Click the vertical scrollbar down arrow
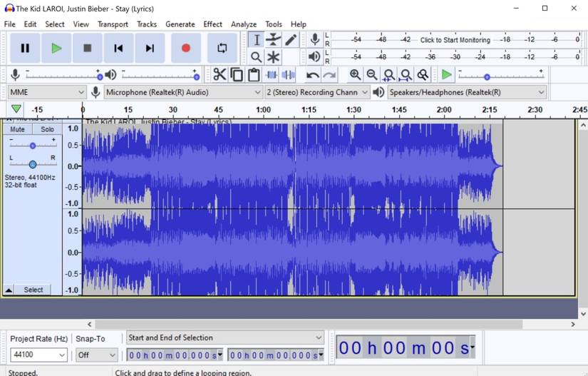Viewport: 588px width, 376px height. (x=583, y=314)
